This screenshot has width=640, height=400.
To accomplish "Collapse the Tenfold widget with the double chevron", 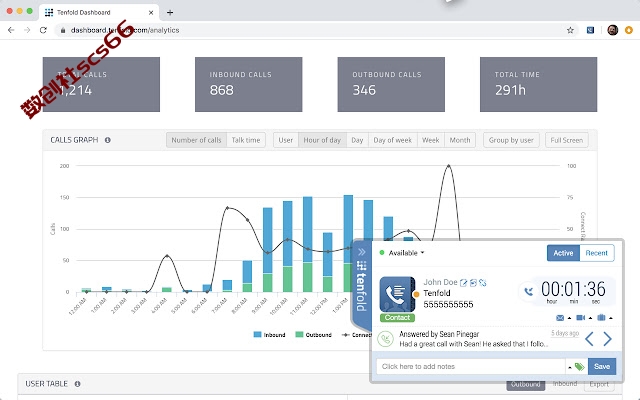I will tap(362, 252).
